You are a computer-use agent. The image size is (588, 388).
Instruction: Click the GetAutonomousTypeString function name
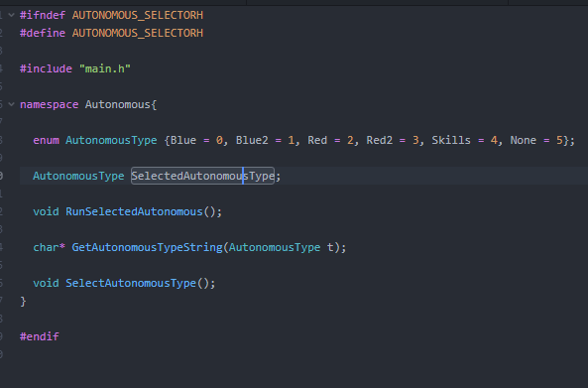point(148,247)
